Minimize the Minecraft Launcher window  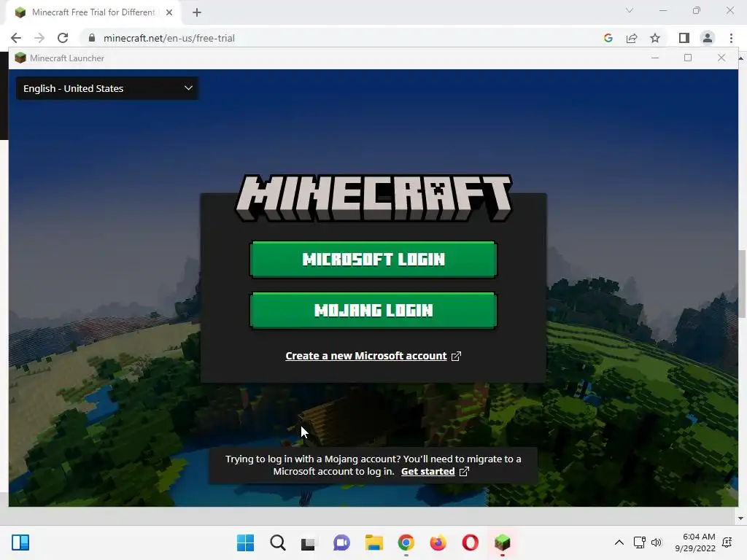pos(655,58)
